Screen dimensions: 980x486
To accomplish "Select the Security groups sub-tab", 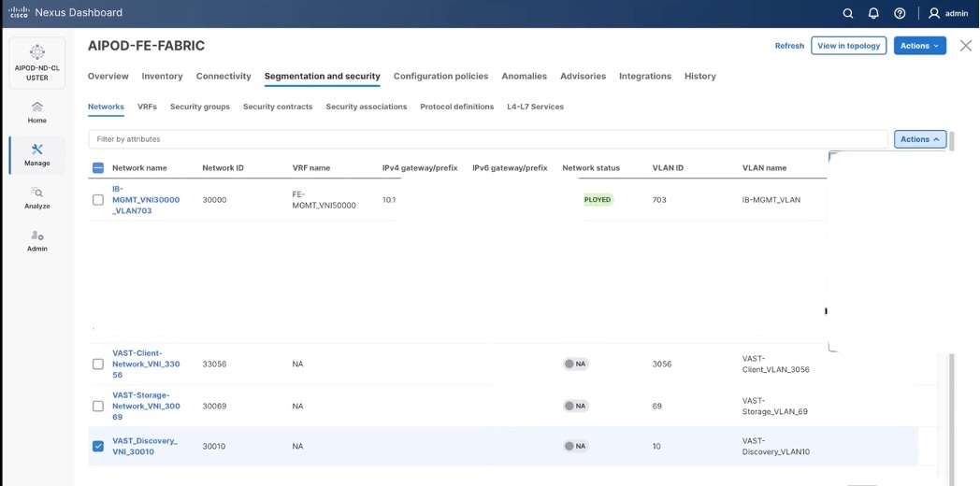I will pyautogui.click(x=200, y=107).
